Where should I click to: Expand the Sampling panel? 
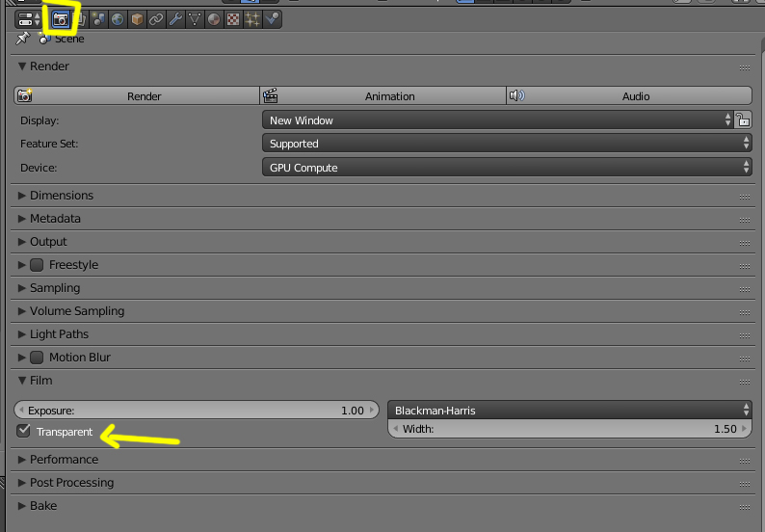pos(22,288)
